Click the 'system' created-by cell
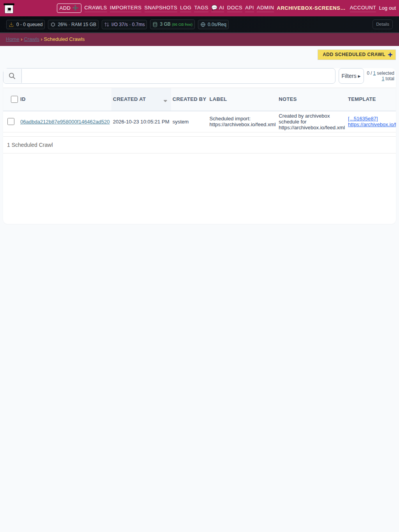 tap(180, 122)
